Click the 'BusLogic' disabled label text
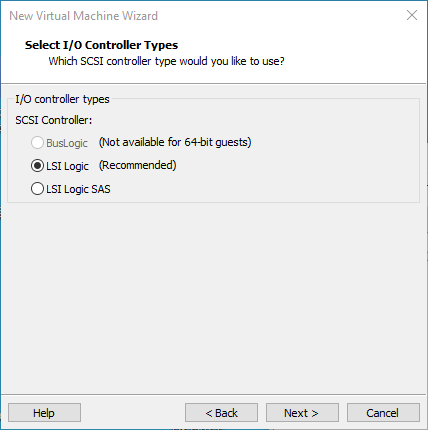Image resolution: width=428 pixels, height=430 pixels. [x=67, y=143]
